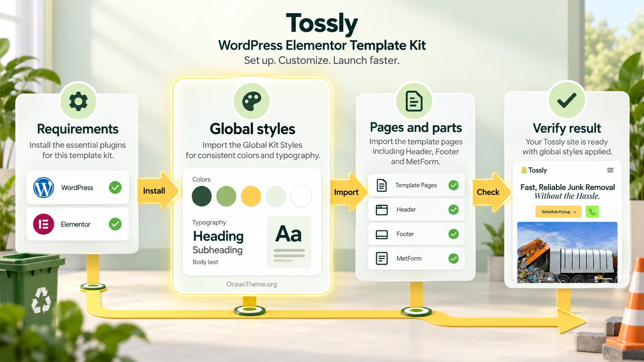Click the Template Pages document icon

click(x=381, y=185)
